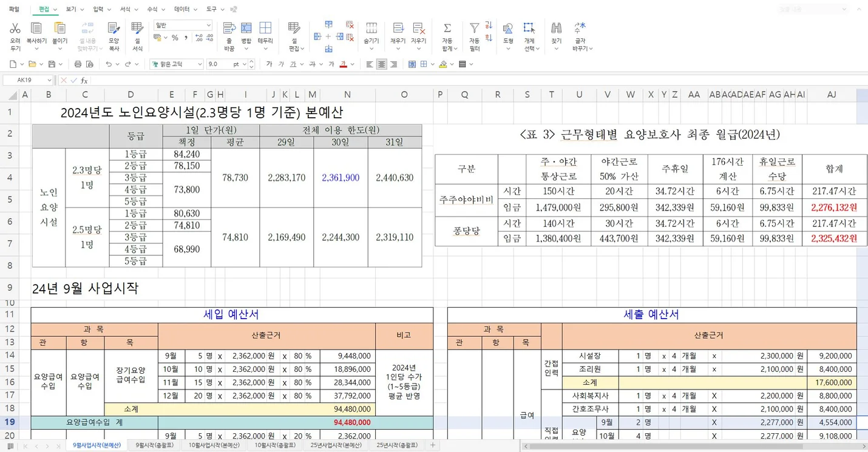Click the 자동 필터 funnel icon
This screenshot has width=868, height=452.
pos(474,28)
